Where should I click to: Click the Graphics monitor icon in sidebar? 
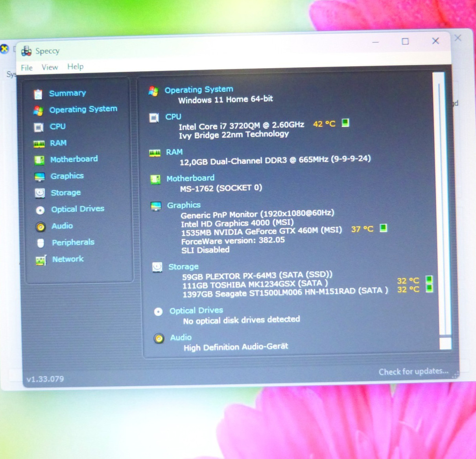(x=40, y=177)
